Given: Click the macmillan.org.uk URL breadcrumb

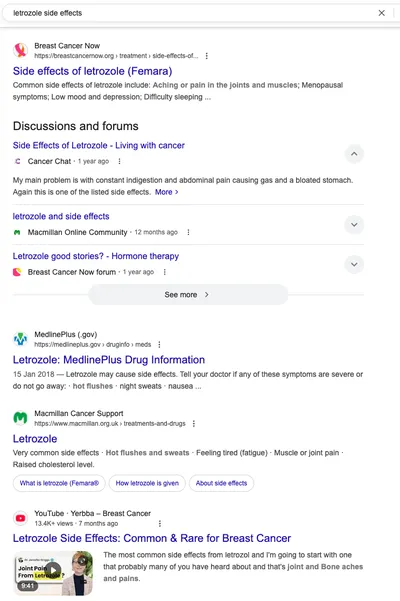Looking at the screenshot, I should pos(110,424).
